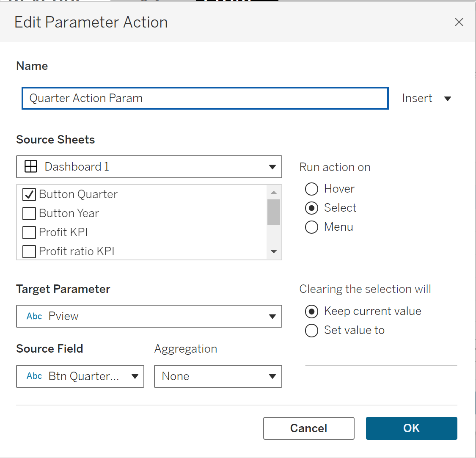
Task: Expand the Target Parameter dropdown
Action: [x=149, y=316]
